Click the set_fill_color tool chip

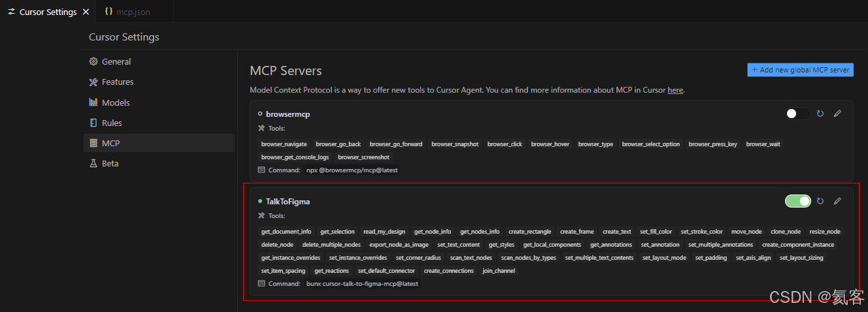pos(656,232)
